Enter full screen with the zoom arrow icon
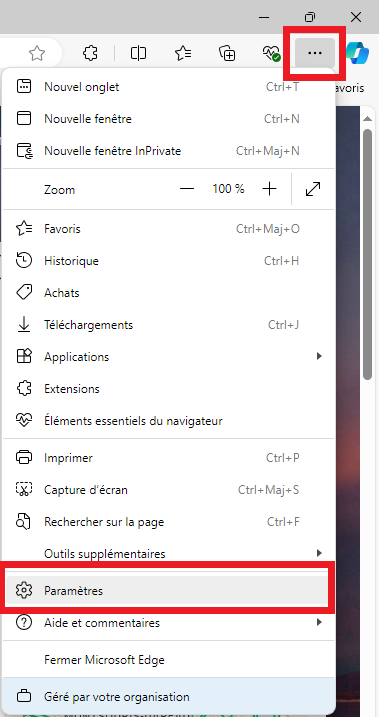Viewport: 379px width, 717px height. coord(313,189)
